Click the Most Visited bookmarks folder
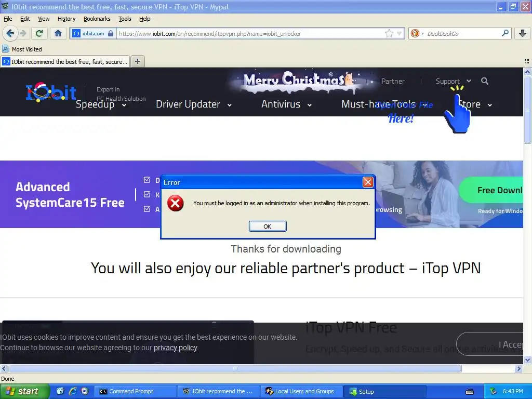532x399 pixels. click(x=22, y=49)
